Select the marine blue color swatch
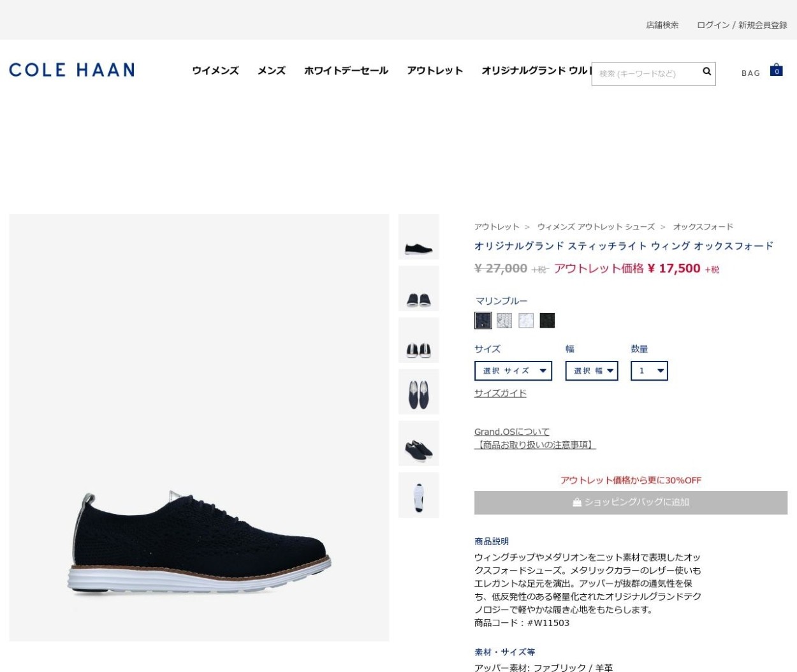Viewport: 797px width, 672px height. 483,320
